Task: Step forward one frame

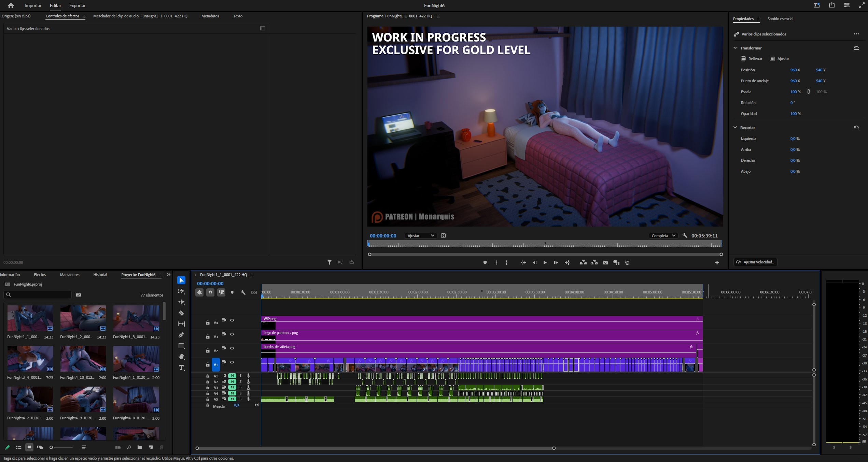Action: [x=556, y=263]
